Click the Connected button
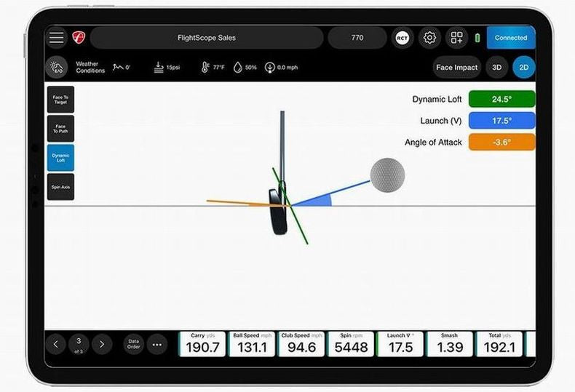575x392 pixels. (x=511, y=38)
